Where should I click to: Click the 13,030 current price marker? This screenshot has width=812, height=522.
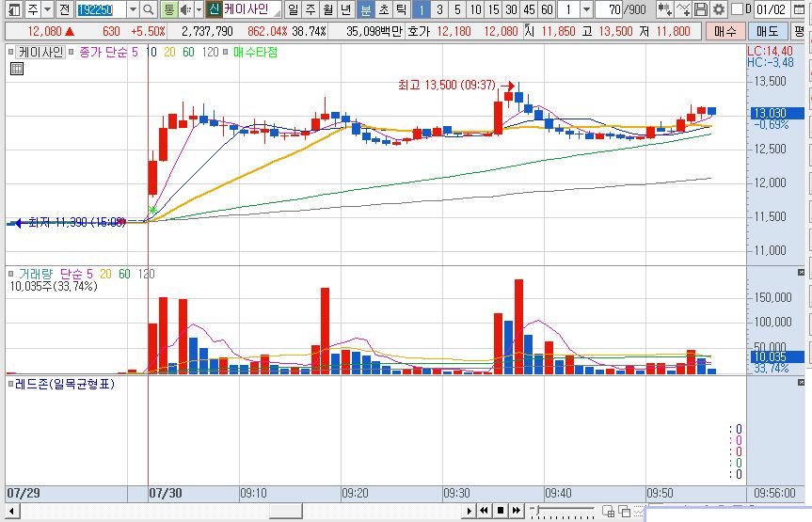pos(777,113)
